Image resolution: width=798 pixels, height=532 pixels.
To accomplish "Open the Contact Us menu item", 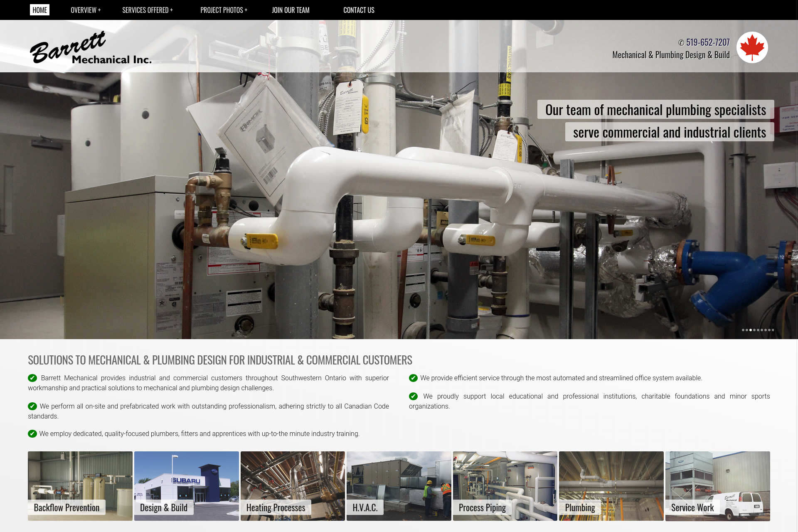I will pos(359,10).
